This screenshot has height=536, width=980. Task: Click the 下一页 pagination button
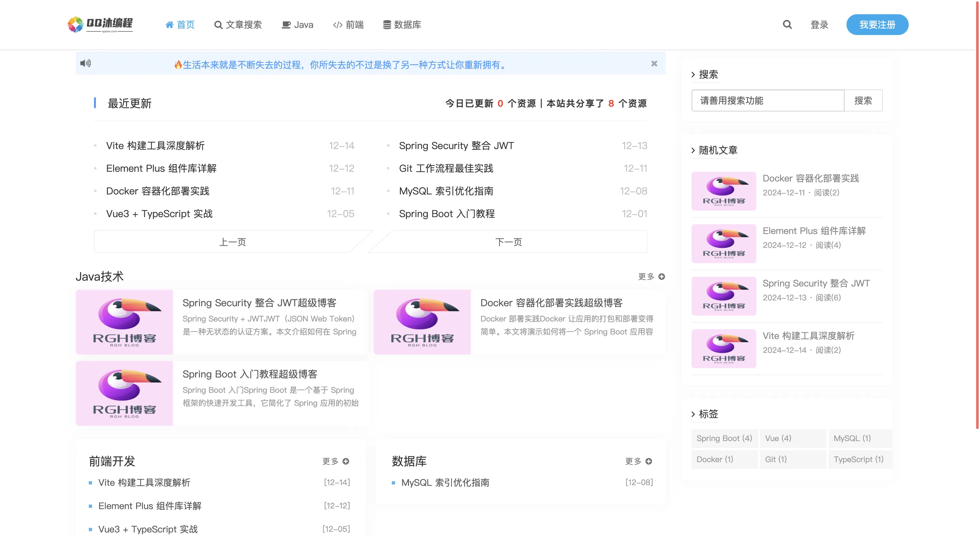pos(508,241)
